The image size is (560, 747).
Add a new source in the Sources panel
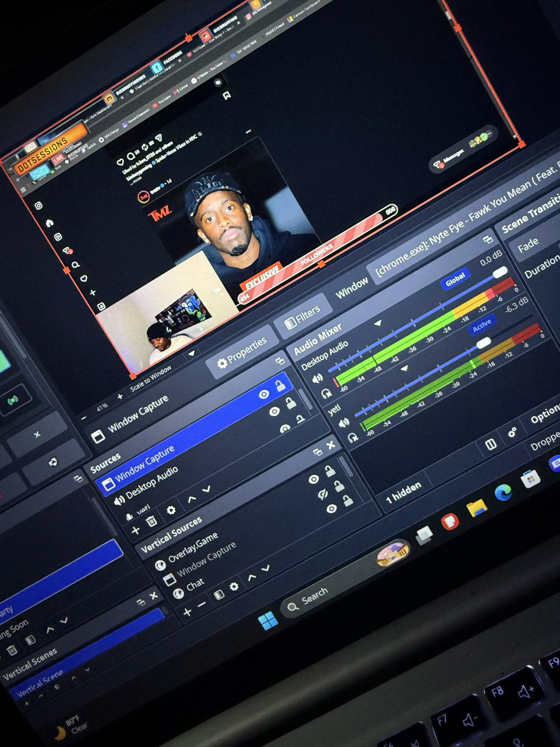pos(135,531)
